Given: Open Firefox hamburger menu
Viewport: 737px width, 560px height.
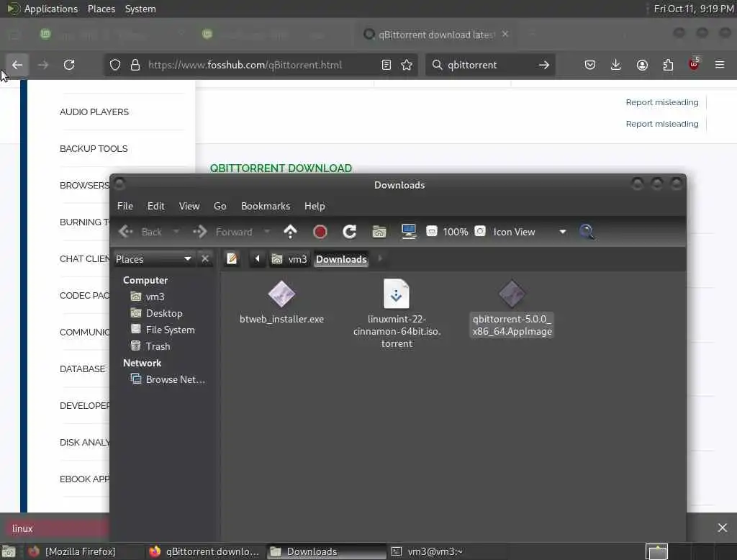Looking at the screenshot, I should [x=720, y=65].
